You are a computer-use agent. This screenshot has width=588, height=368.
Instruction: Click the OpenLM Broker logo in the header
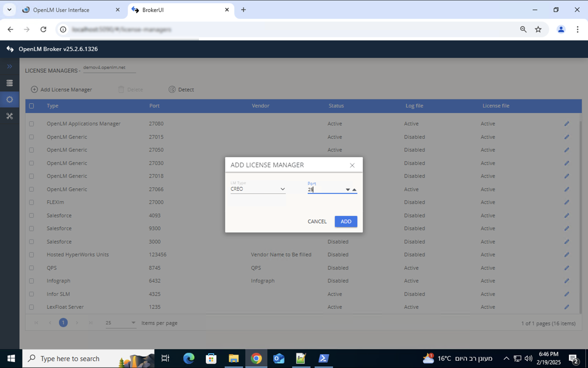(x=10, y=49)
